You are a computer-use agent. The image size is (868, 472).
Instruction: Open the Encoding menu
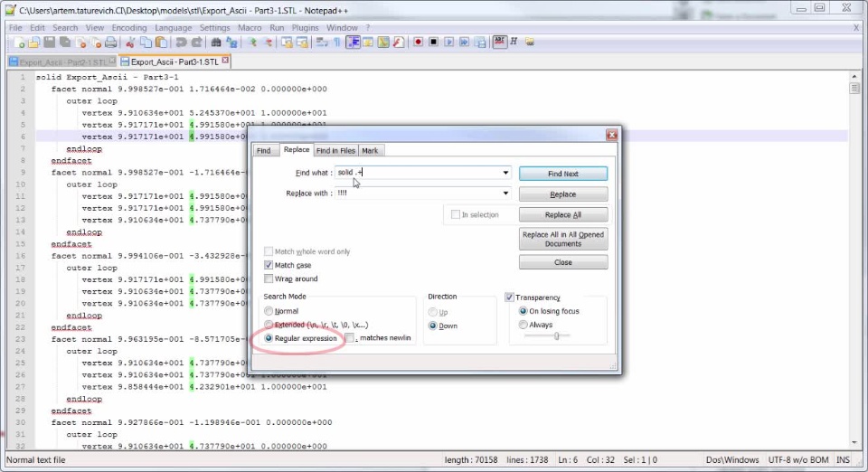click(x=129, y=28)
